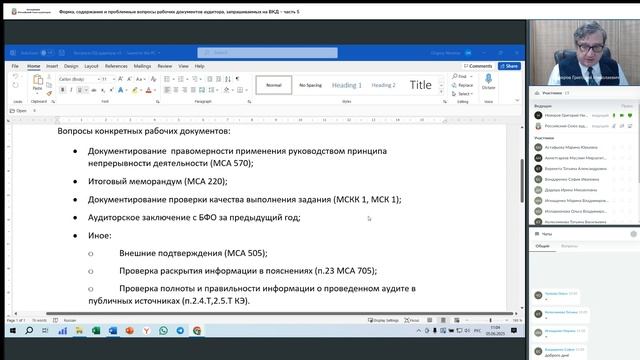Click the Center alignment icon
Viewport: 640px width, 360px height.
176,90
